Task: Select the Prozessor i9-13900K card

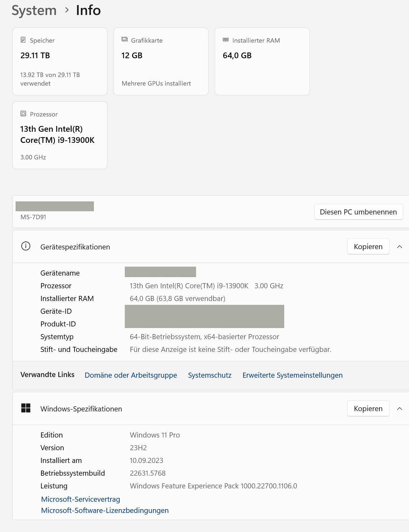Action: click(60, 135)
